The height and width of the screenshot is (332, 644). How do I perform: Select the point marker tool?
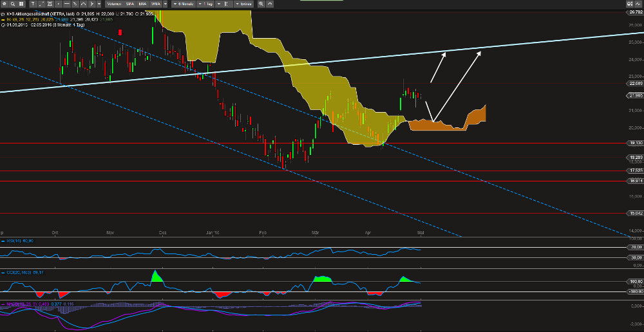coord(59,4)
